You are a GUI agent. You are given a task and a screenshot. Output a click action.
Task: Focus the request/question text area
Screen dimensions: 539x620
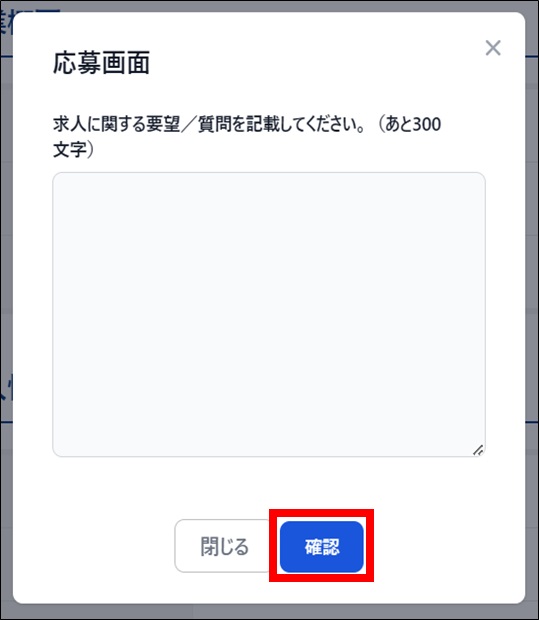[x=269, y=314]
